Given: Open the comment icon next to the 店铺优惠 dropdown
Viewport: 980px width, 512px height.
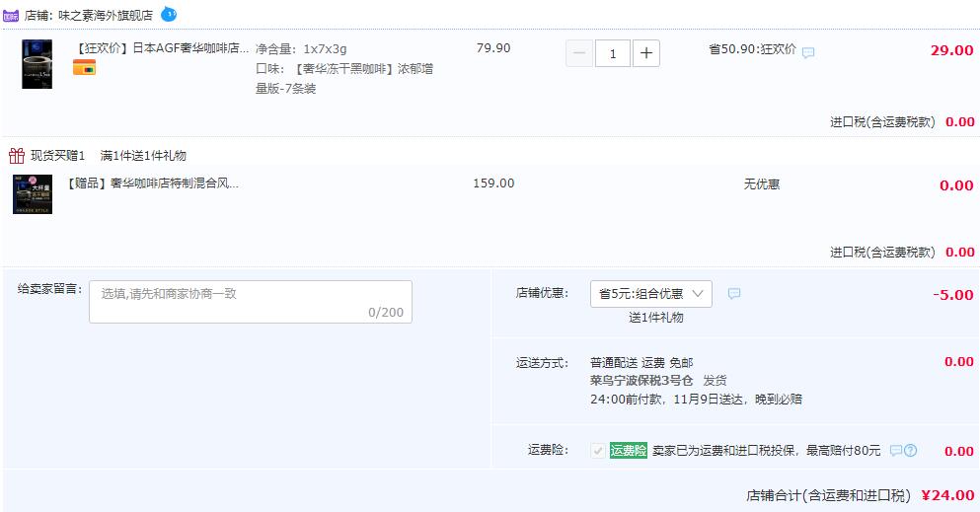Looking at the screenshot, I should [733, 293].
